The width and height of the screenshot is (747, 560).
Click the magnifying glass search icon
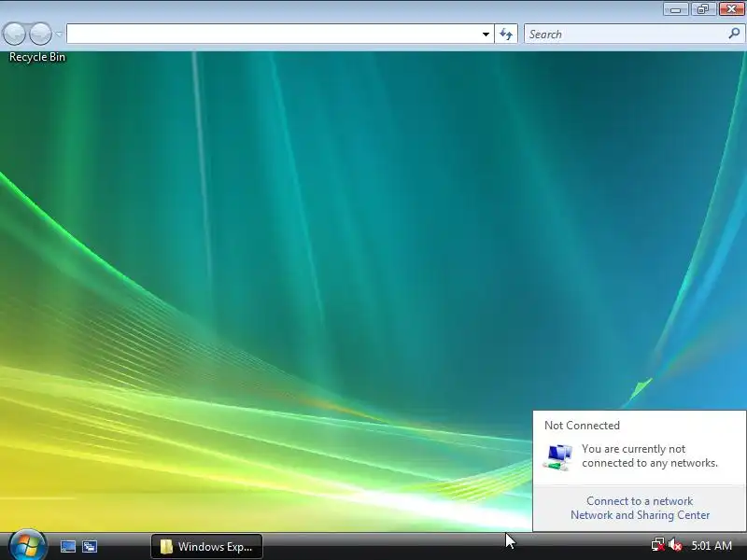(x=734, y=34)
